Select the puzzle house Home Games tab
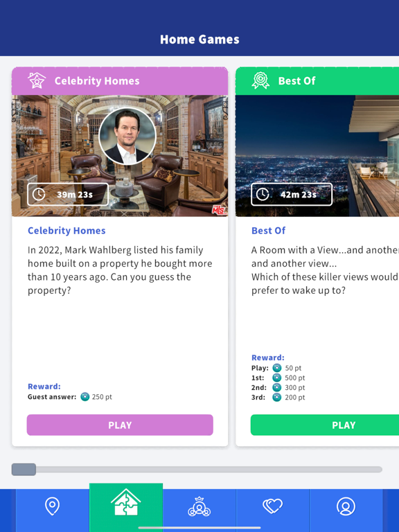The height and width of the screenshot is (532, 399). coord(126,502)
